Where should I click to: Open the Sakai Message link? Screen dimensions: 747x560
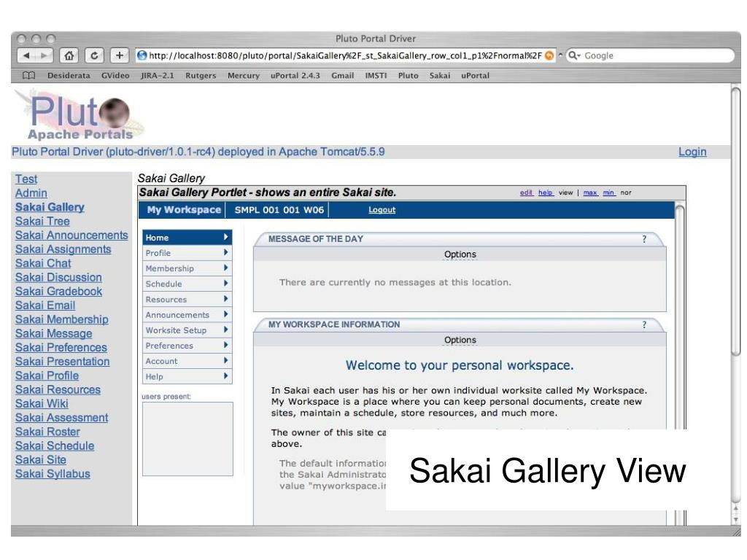click(54, 333)
